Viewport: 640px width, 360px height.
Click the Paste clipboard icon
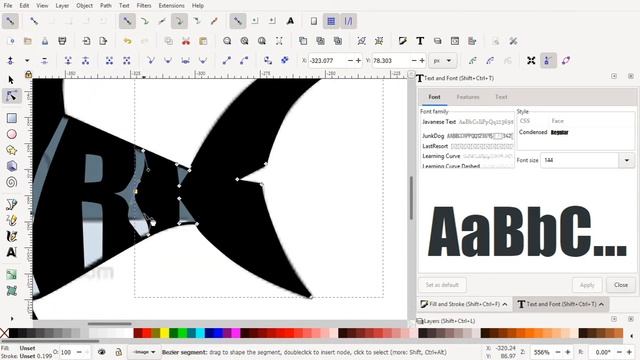tap(203, 41)
